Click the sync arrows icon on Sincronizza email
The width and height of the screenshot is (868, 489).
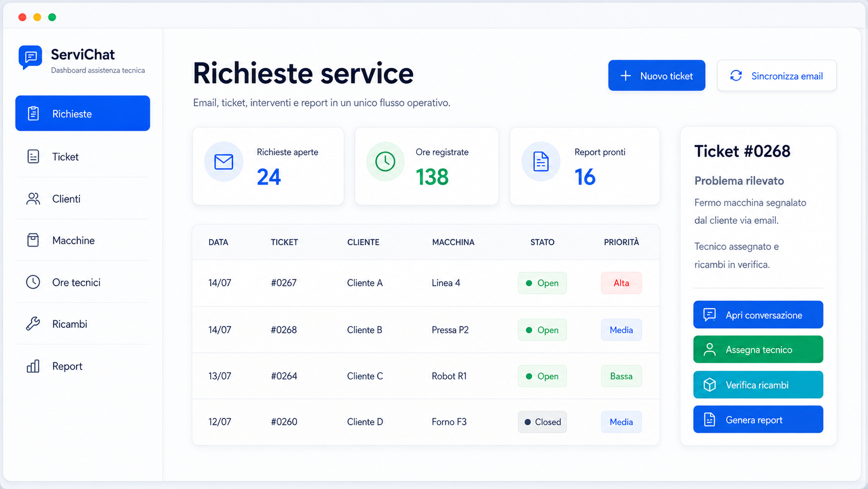click(x=736, y=76)
